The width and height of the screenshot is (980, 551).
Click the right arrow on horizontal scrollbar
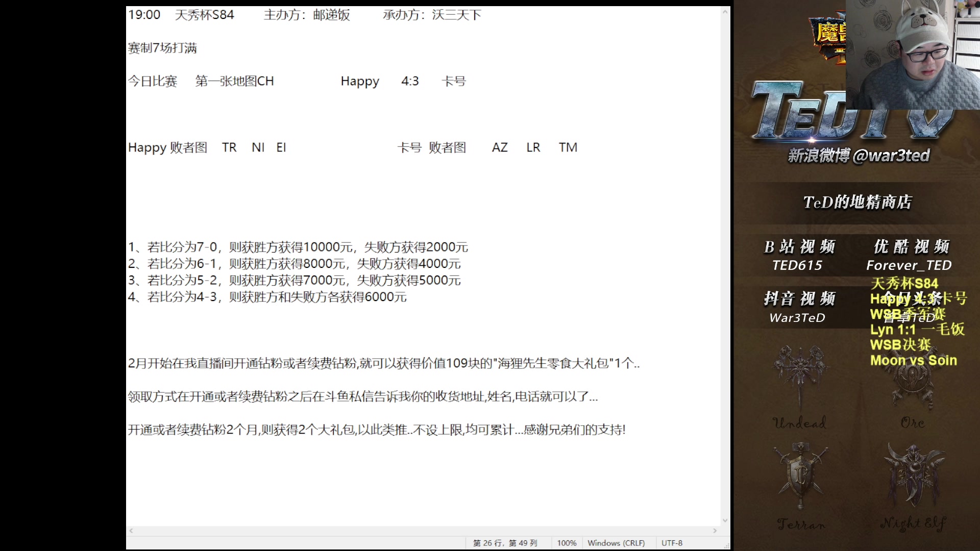[716, 531]
